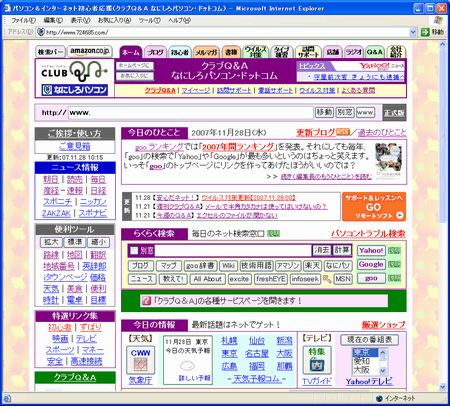This screenshot has height=406, width=450.
Task: Open the 2007年間ランキング link
Action: pyautogui.click(x=238, y=147)
